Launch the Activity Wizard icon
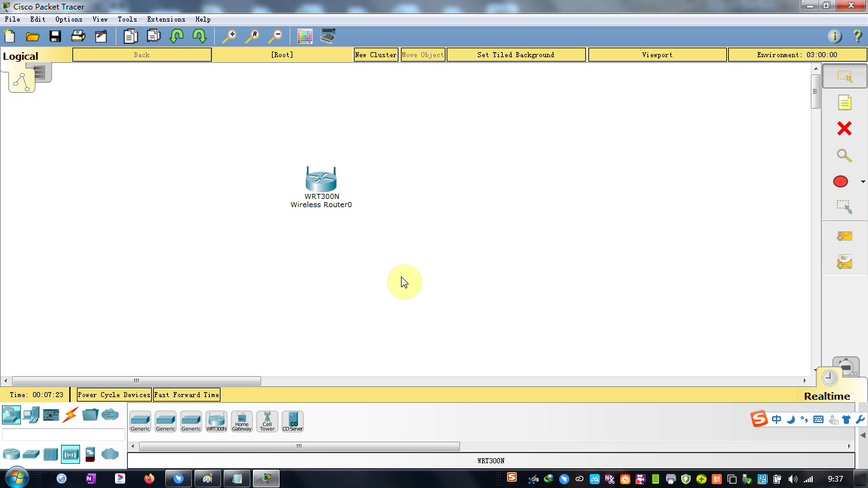 click(x=101, y=36)
